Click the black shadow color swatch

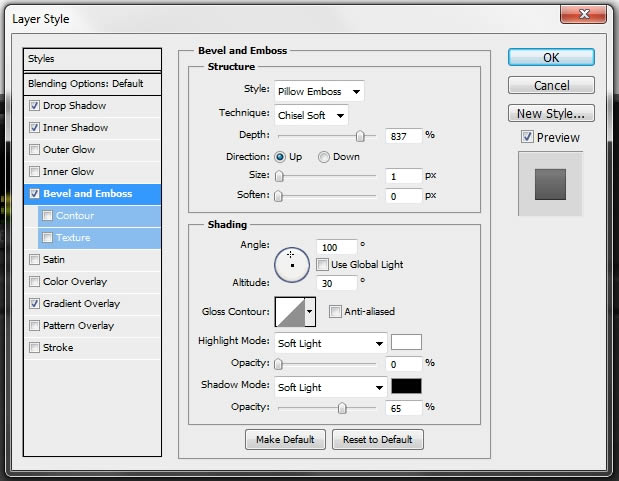tap(406, 386)
